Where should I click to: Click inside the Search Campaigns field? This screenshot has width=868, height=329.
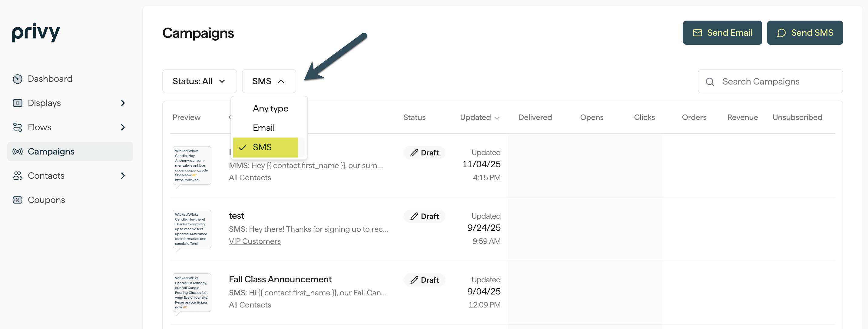point(768,81)
